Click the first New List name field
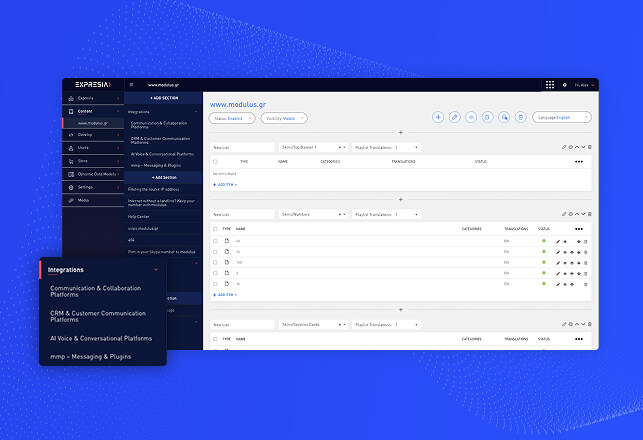Screen dimensions: 643x440 click(x=242, y=147)
